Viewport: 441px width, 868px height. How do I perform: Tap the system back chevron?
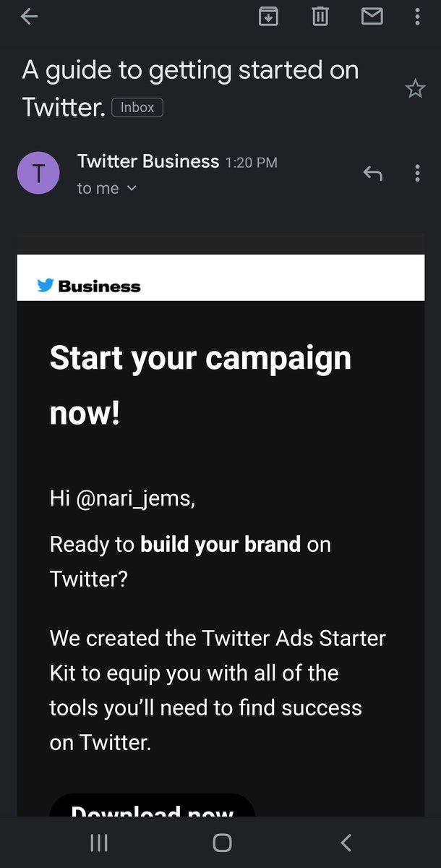pyautogui.click(x=346, y=843)
